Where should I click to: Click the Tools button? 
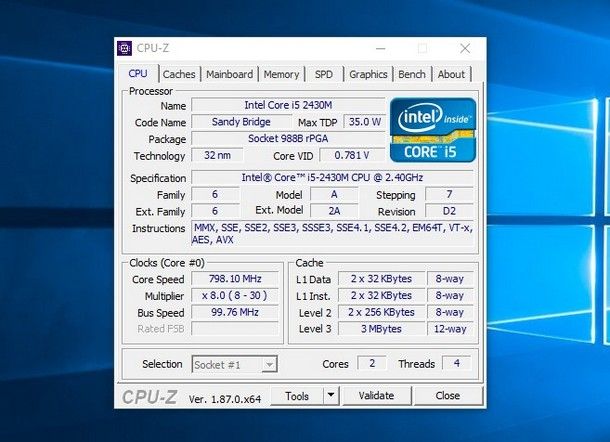297,396
